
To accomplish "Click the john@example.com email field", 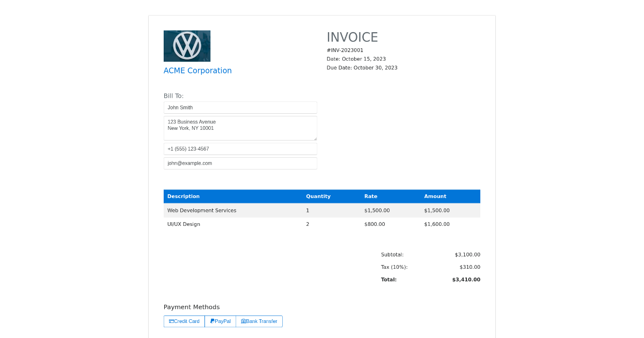I will (240, 163).
